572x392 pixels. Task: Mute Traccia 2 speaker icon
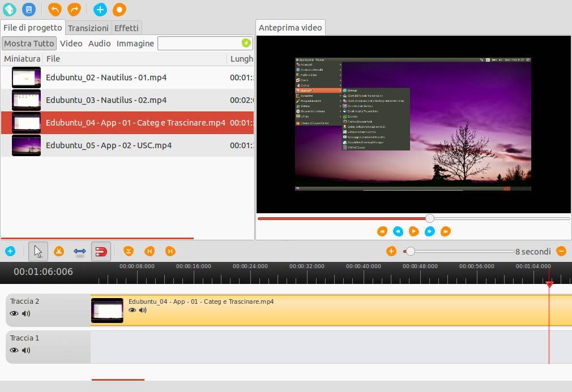click(x=26, y=313)
